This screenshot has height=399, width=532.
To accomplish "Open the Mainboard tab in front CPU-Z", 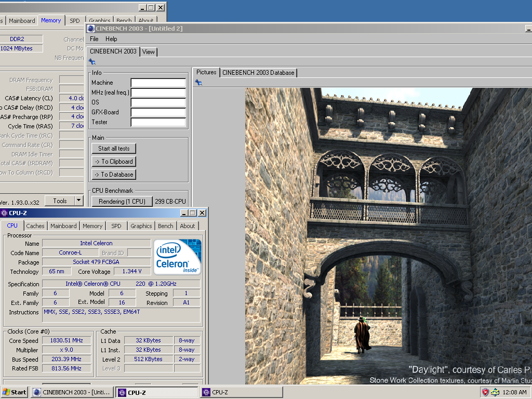I will click(63, 226).
